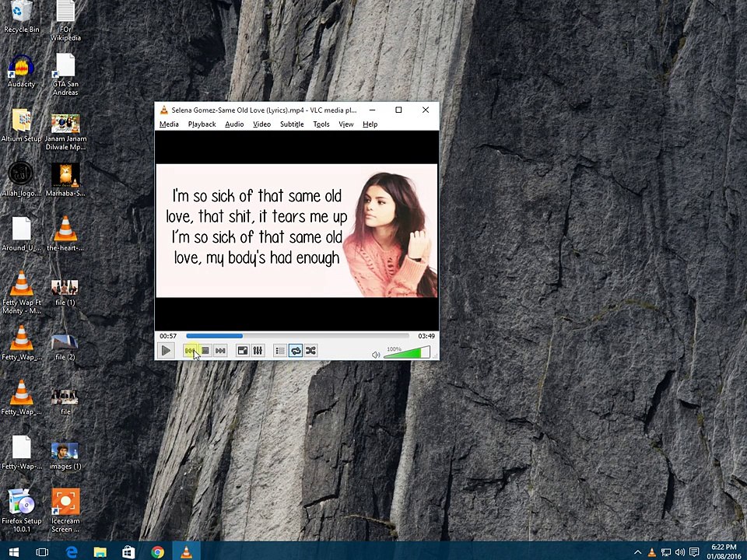Show extended settings (equalizer sliders icon)
747x560 pixels.
click(x=258, y=351)
